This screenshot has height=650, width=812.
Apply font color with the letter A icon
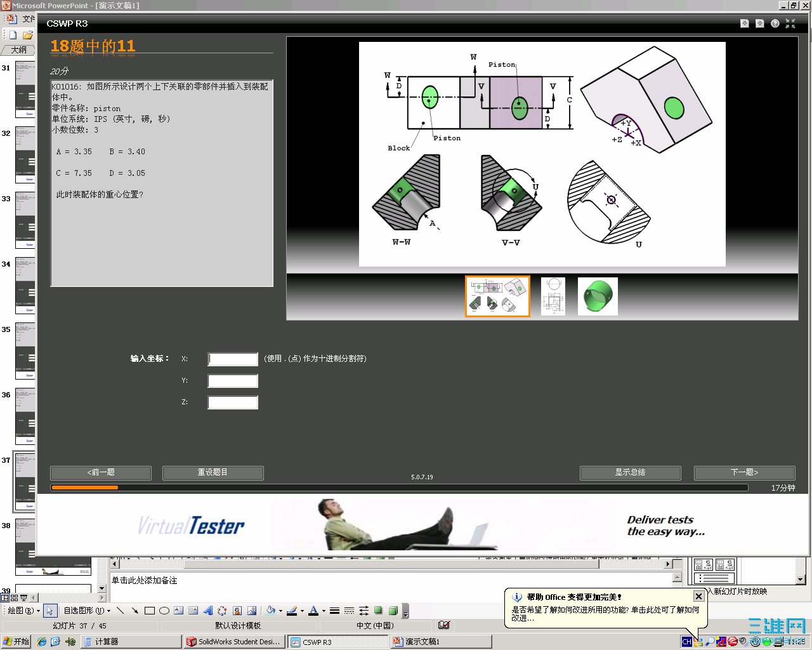tap(313, 611)
